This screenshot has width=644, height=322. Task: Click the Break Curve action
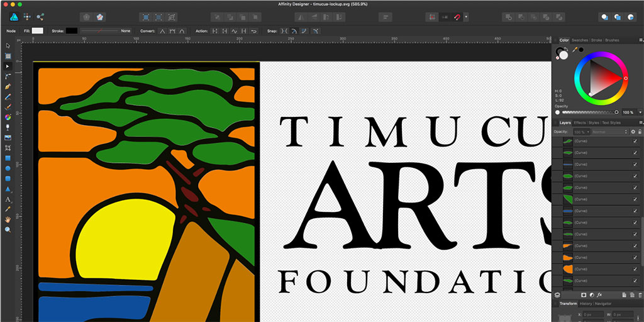tap(214, 31)
